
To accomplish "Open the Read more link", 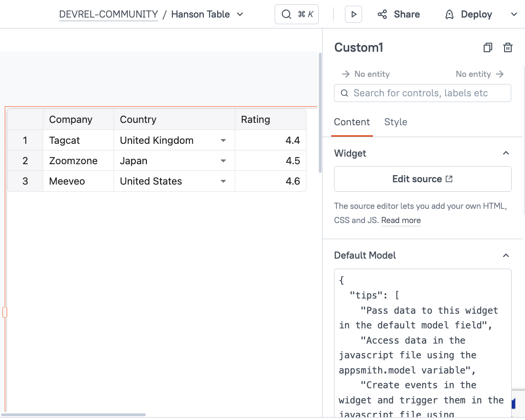I will 401,220.
